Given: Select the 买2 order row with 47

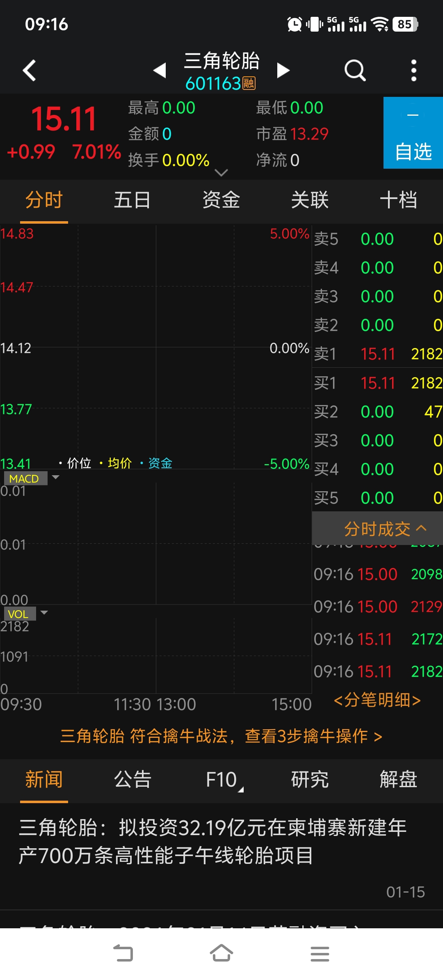Looking at the screenshot, I should 378,412.
